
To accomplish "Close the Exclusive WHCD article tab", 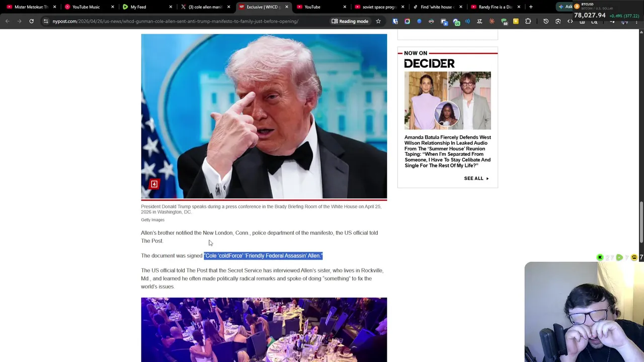I will (287, 7).
